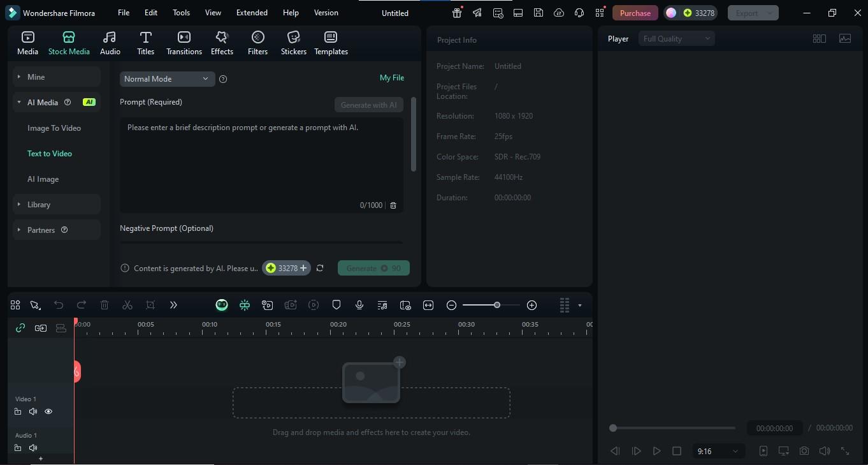Change the layout with the panel layout icon
Image resolution: width=868 pixels, height=465 pixels.
point(518,13)
